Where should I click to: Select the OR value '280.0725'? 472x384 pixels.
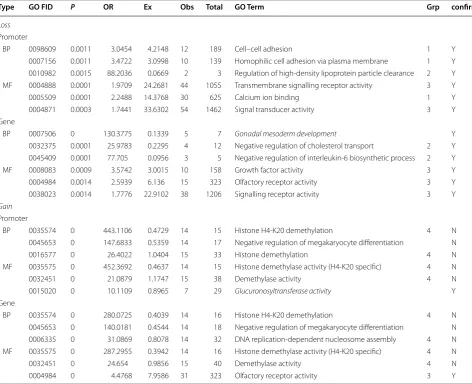point(118,315)
